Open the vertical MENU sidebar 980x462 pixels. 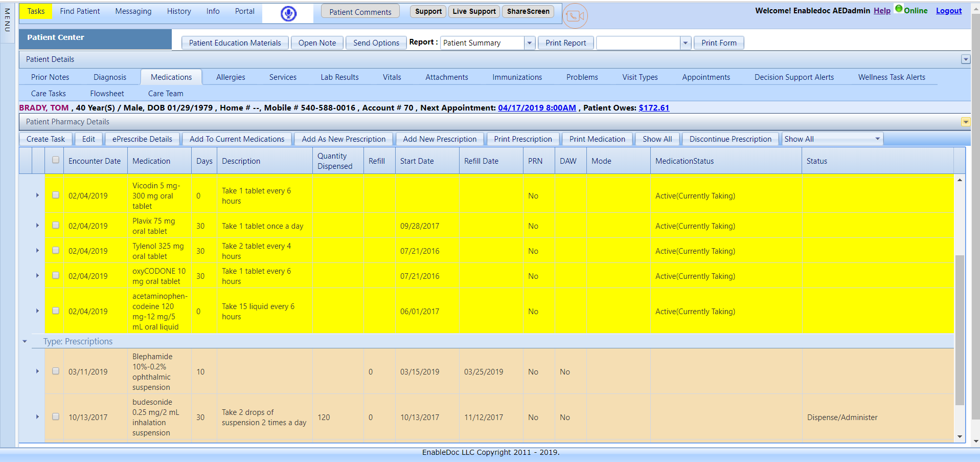7,20
